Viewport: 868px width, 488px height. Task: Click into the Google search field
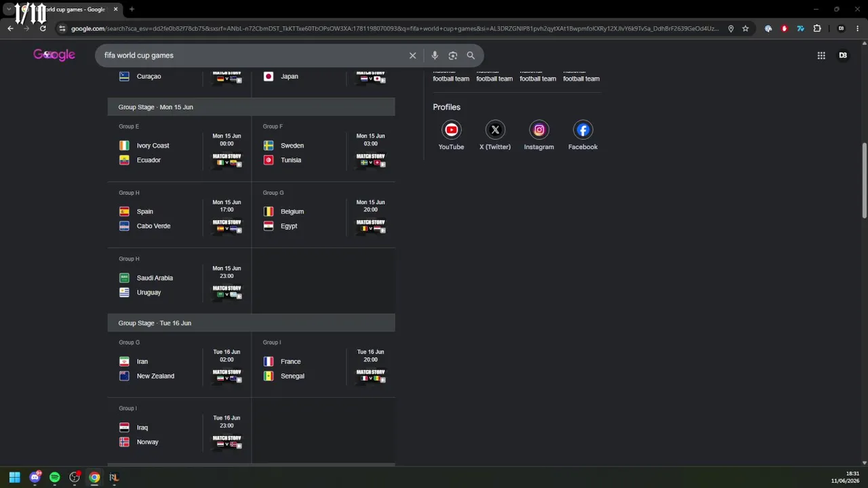tap(254, 56)
